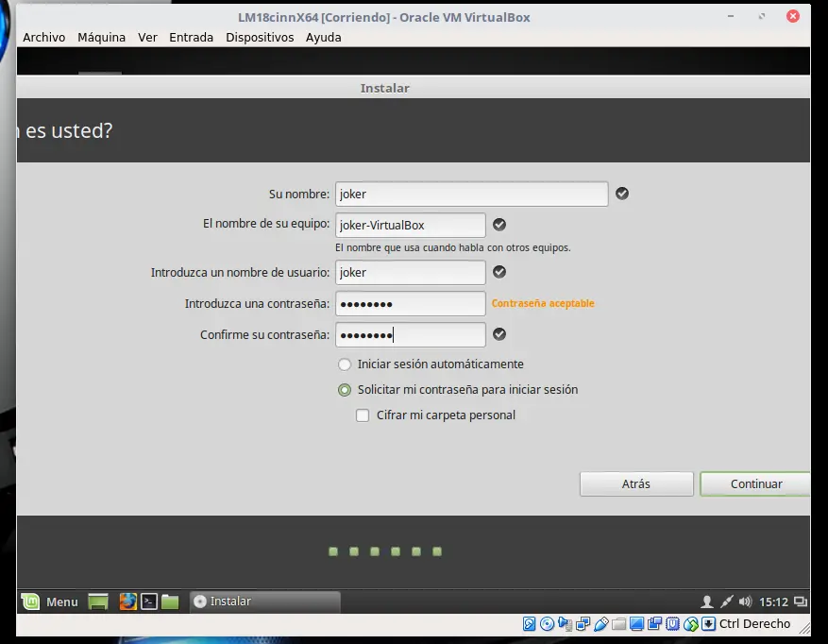
Task: Launch Firefox from the guest panel
Action: [x=127, y=602]
